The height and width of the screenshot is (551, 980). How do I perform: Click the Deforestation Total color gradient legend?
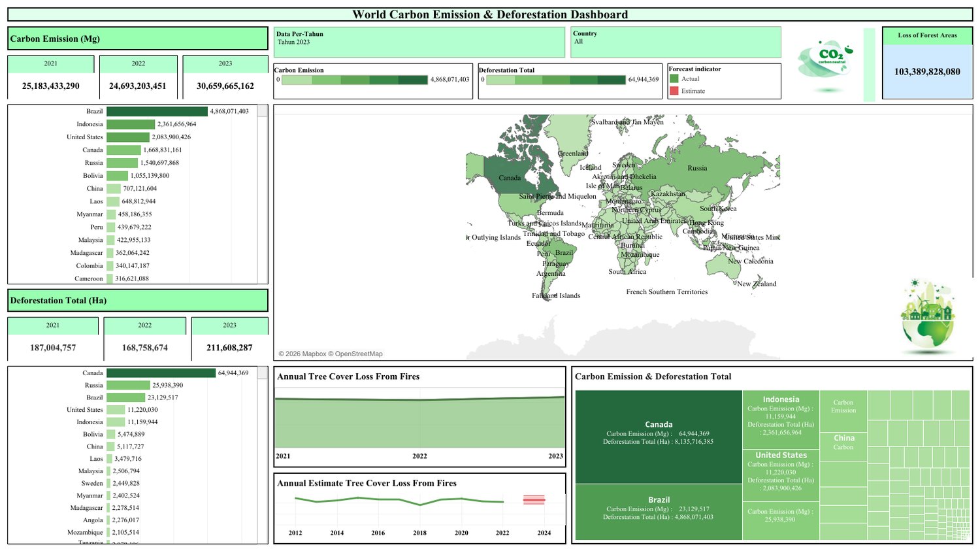tap(556, 80)
